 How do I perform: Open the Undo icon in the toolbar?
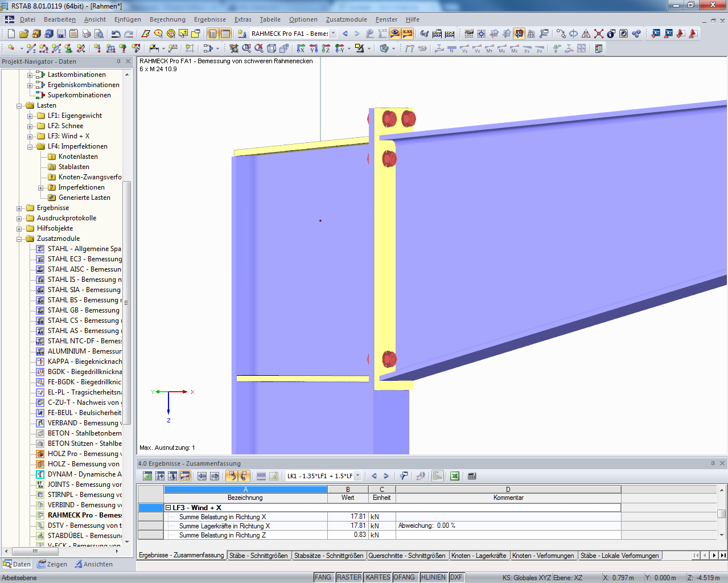(x=116, y=34)
